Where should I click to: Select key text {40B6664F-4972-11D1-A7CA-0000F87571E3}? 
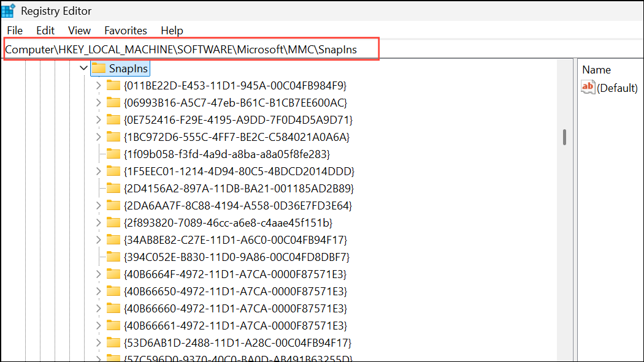pyautogui.click(x=236, y=274)
